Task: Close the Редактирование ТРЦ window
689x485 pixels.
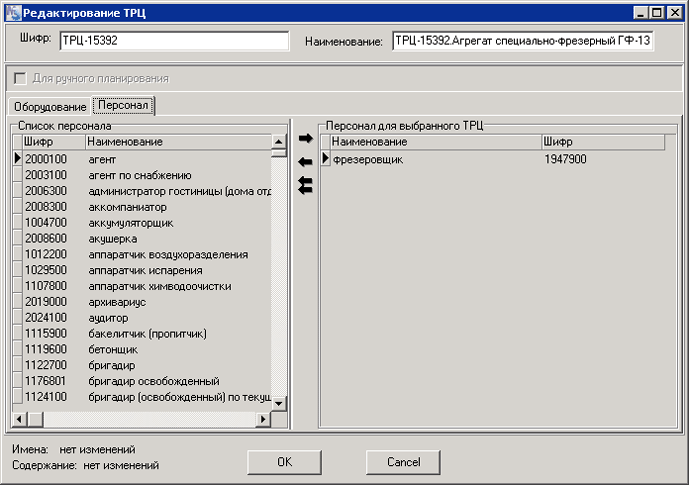Action: click(x=674, y=13)
